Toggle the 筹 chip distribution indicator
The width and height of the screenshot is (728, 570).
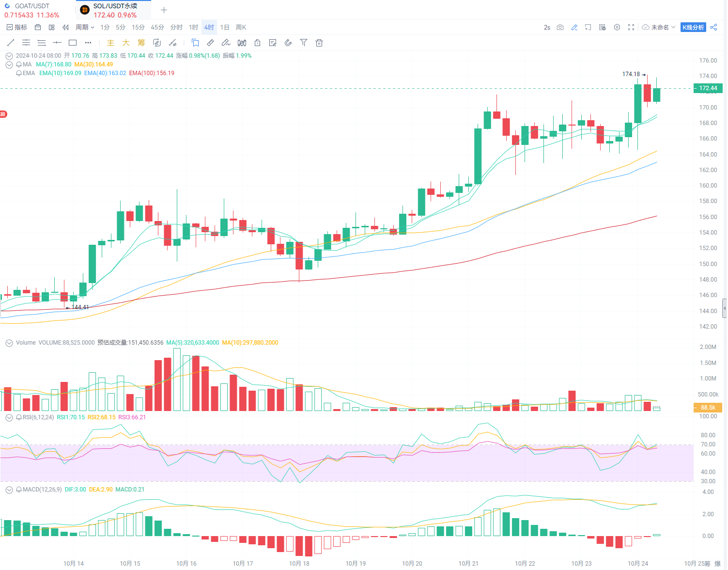[x=141, y=43]
